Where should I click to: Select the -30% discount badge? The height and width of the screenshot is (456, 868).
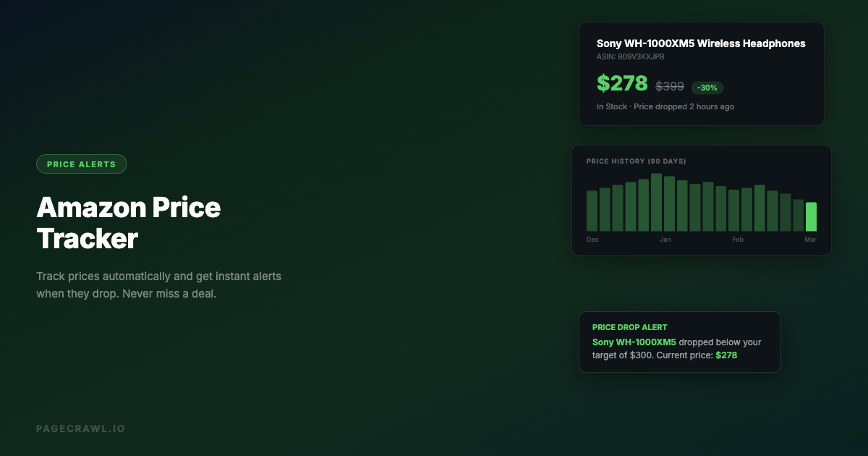pos(707,88)
